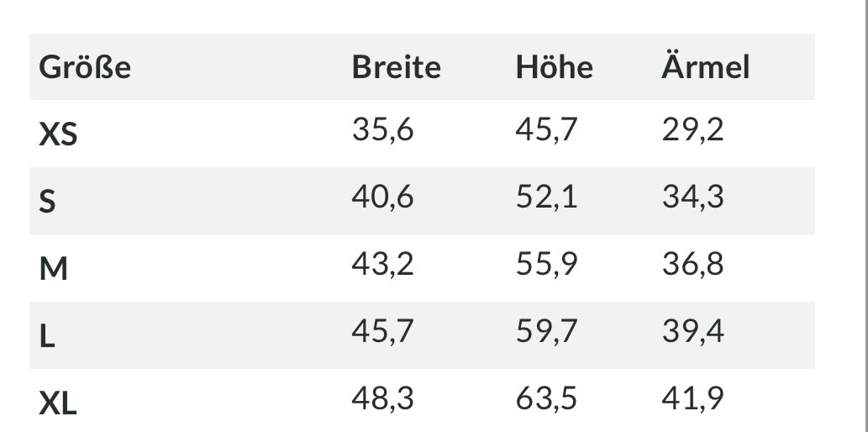This screenshot has width=868, height=432.
Task: Click the Höhe column header
Action: pos(554,67)
